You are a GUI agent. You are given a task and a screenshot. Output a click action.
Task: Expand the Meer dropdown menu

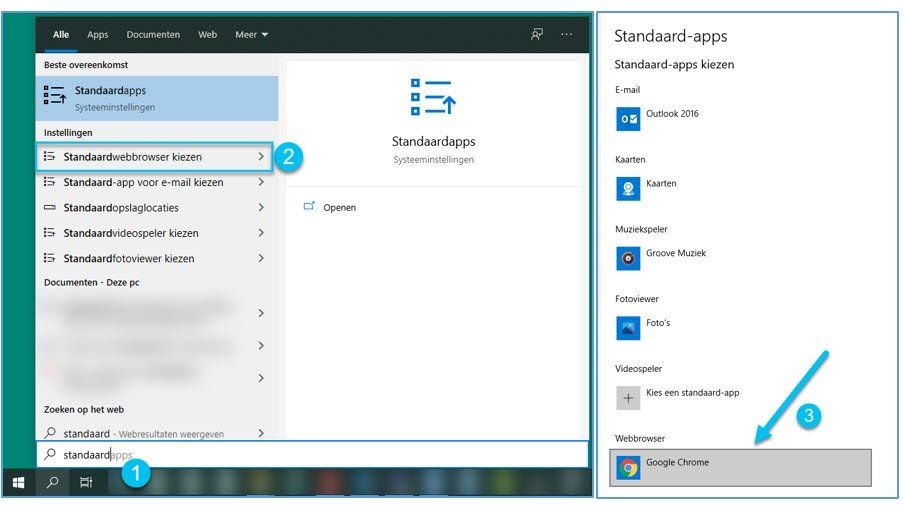251,35
